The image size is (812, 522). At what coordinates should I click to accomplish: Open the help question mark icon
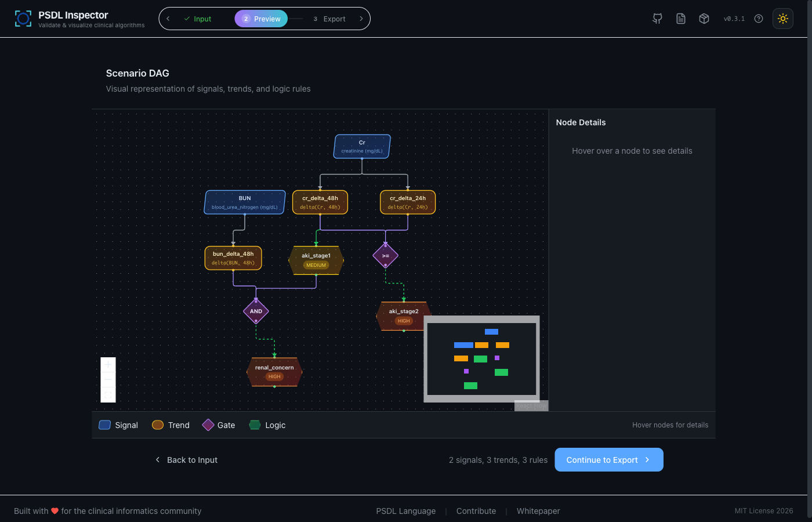pyautogui.click(x=759, y=19)
